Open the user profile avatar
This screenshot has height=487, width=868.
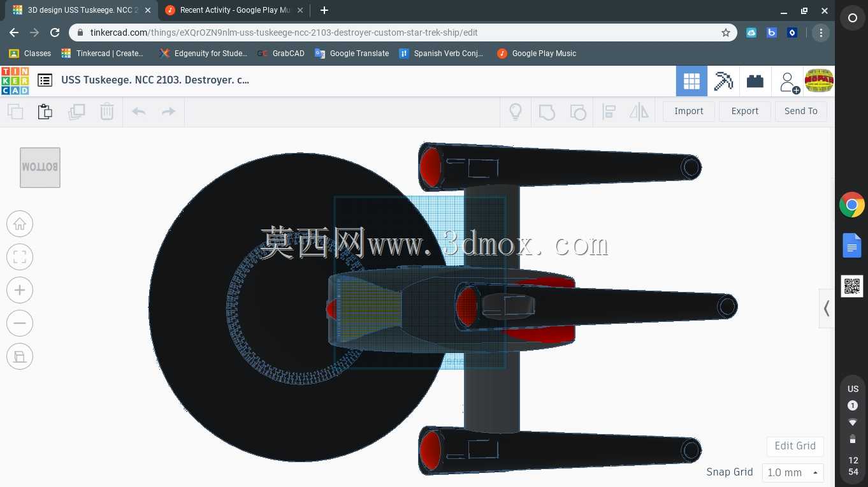coord(819,81)
